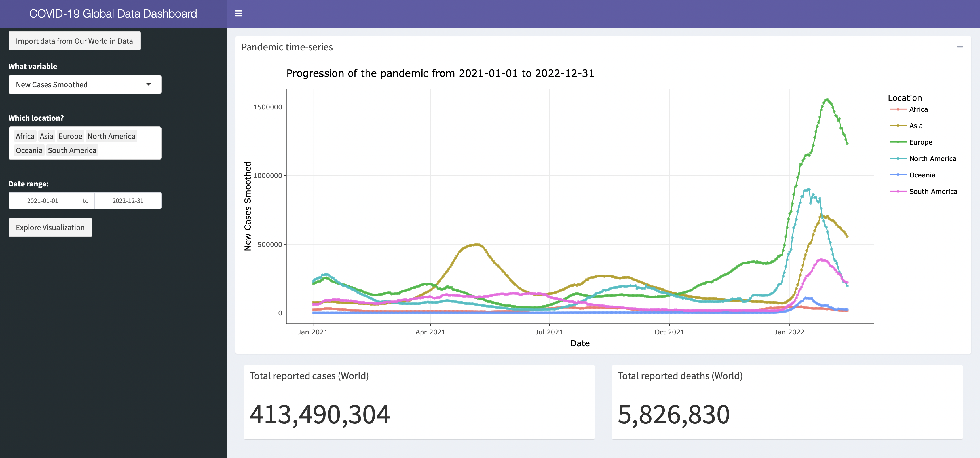Click the Explore Visualization button
The width and height of the screenshot is (980, 458).
click(50, 227)
